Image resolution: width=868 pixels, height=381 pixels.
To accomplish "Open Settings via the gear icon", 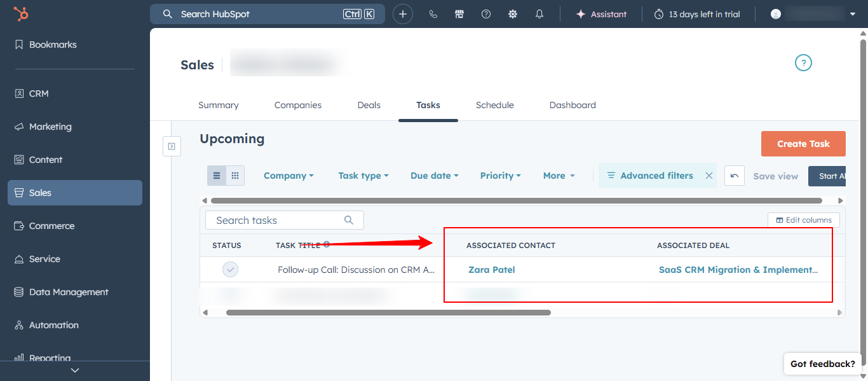I will [512, 13].
